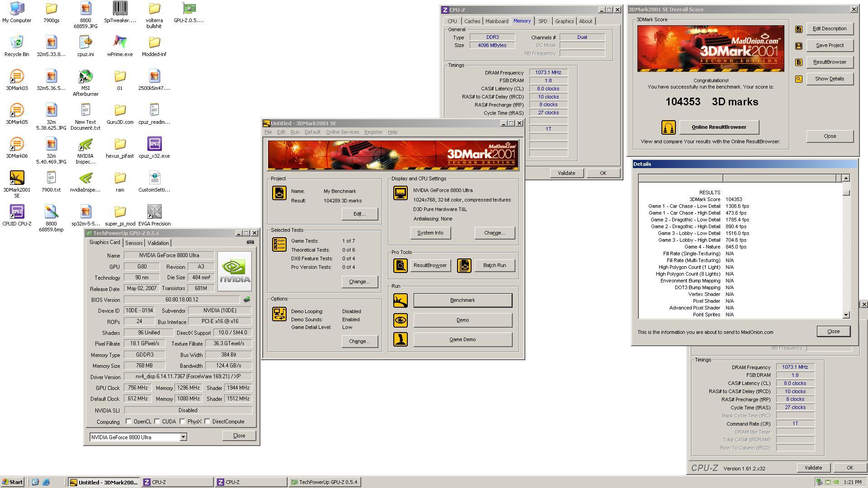Open the GPU selection dropdown in GPU-Z
The width and height of the screenshot is (868, 488).
(183, 437)
